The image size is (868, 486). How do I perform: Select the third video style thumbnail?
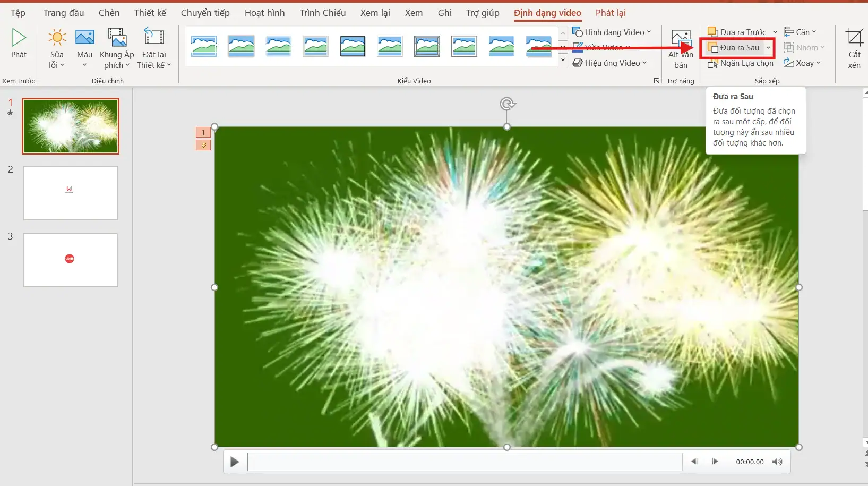(x=278, y=46)
